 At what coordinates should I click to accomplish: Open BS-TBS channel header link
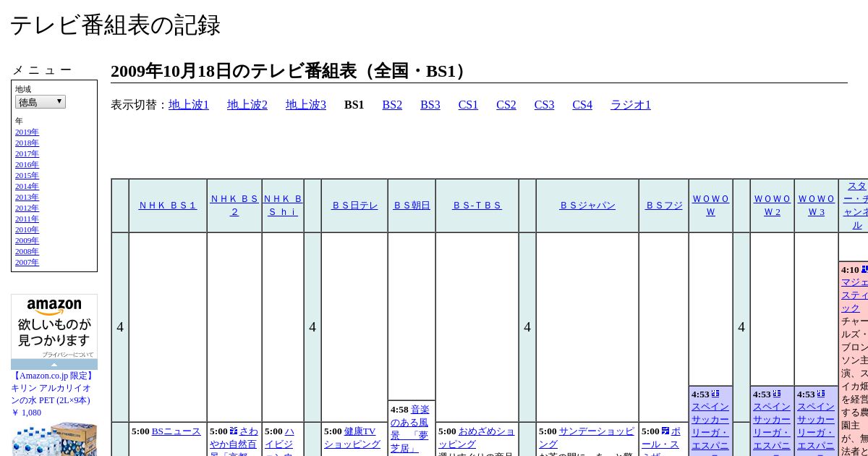pyautogui.click(x=477, y=206)
